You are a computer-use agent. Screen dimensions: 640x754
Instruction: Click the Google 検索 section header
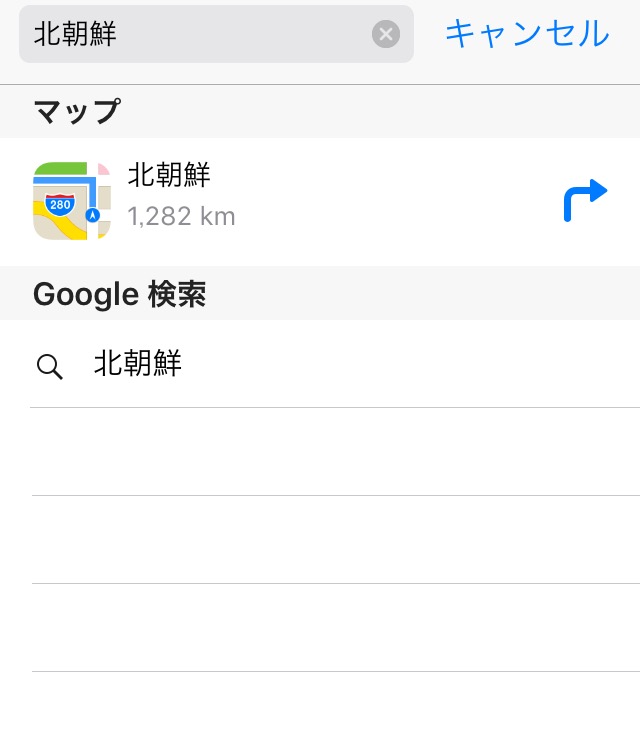coord(120,294)
